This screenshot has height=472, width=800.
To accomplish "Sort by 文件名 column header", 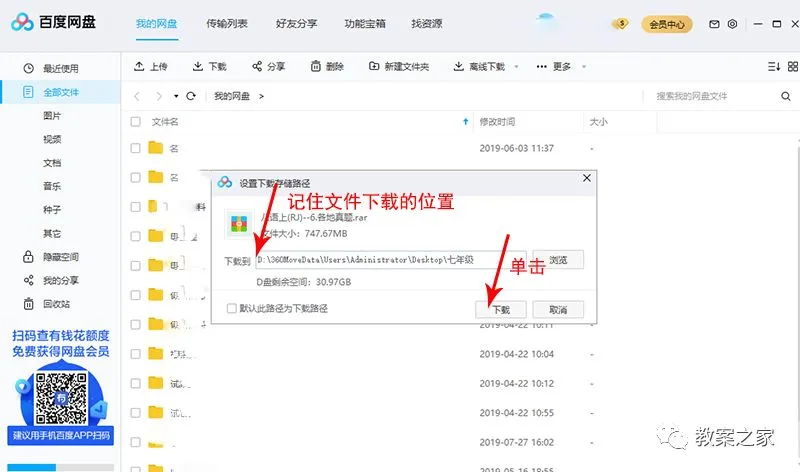I will tap(165, 121).
